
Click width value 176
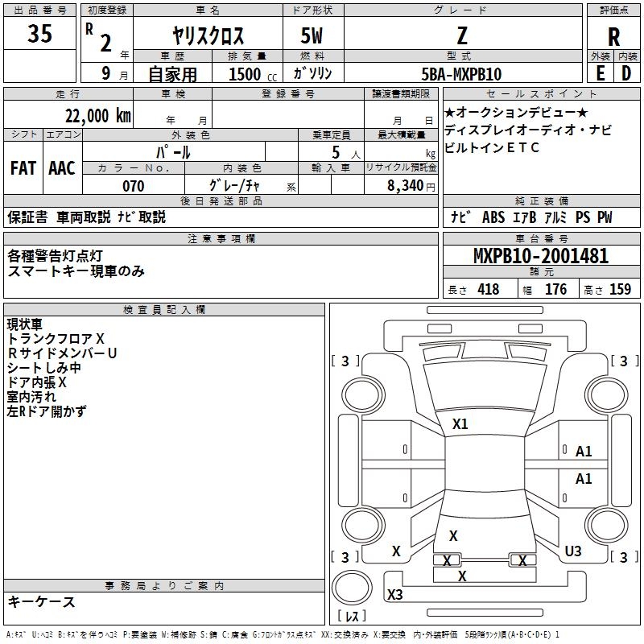(556, 290)
